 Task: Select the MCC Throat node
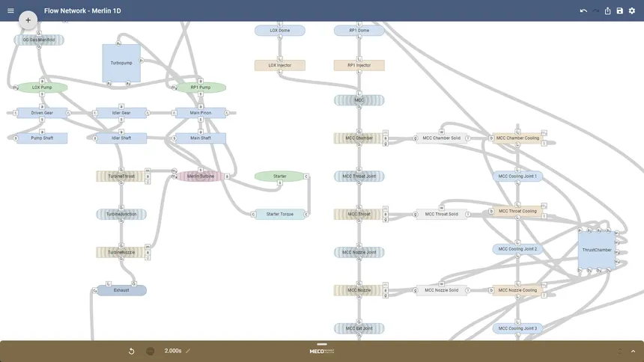[359, 214]
